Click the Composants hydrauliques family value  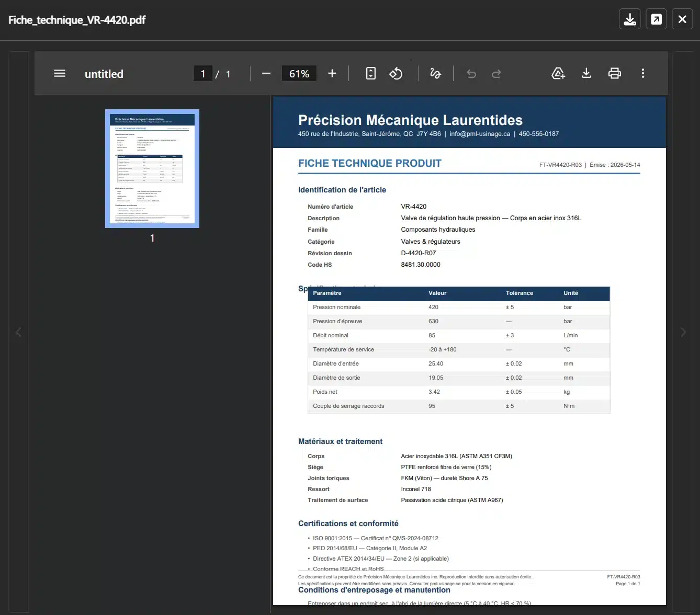[x=438, y=230]
